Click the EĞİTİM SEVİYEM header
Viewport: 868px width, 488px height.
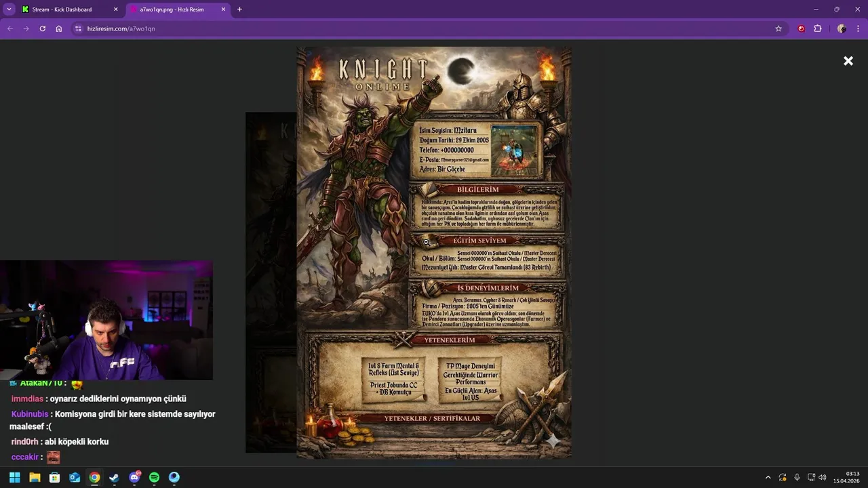[479, 241]
